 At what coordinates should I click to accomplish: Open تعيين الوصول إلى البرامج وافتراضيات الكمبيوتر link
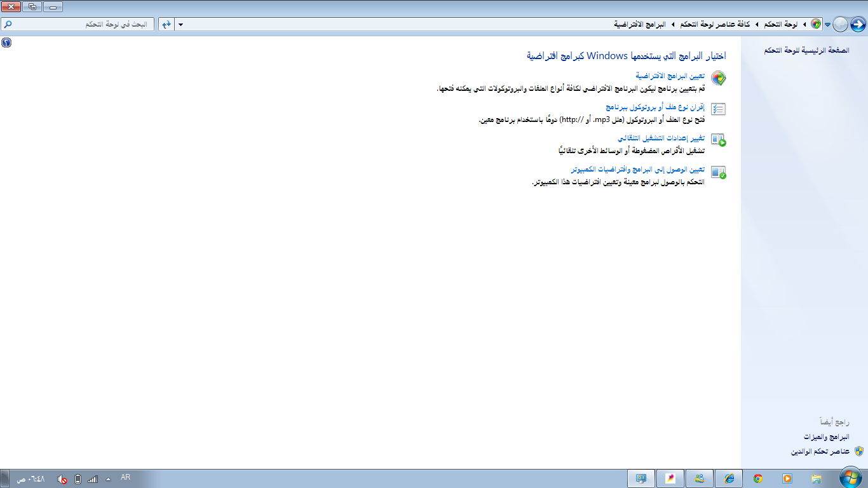point(638,170)
